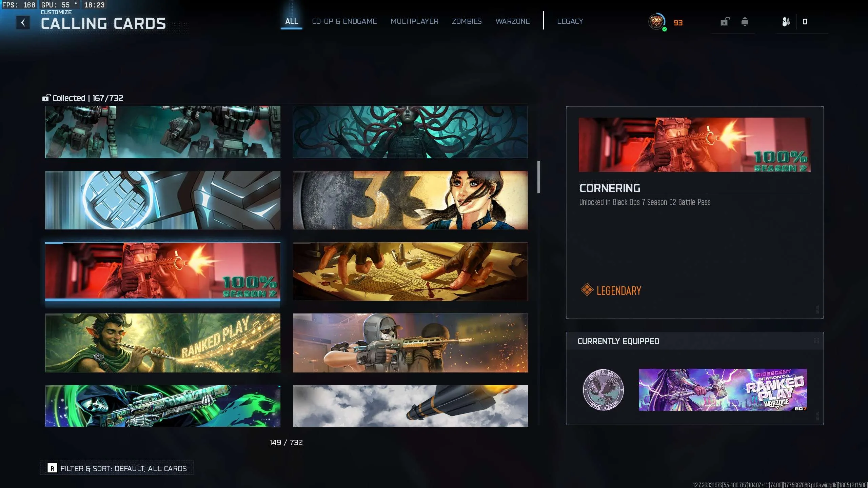The image size is (868, 488).
Task: Click the player level 93 number
Action: point(678,23)
